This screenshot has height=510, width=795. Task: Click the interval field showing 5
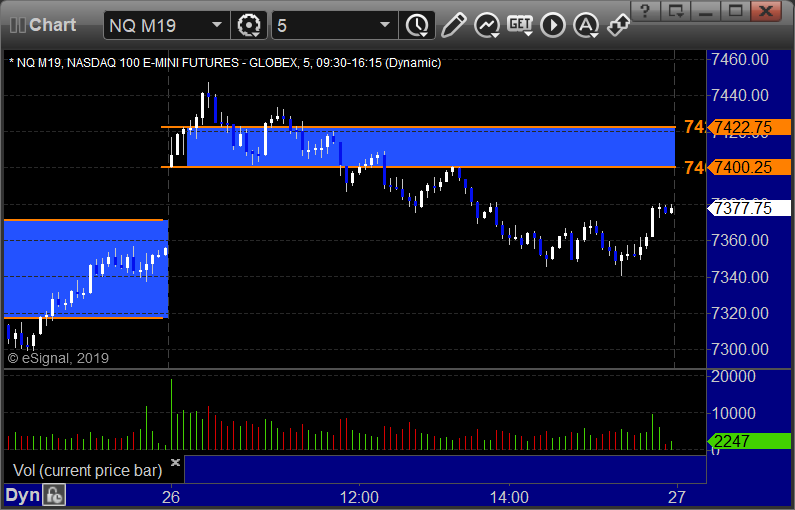[335, 25]
